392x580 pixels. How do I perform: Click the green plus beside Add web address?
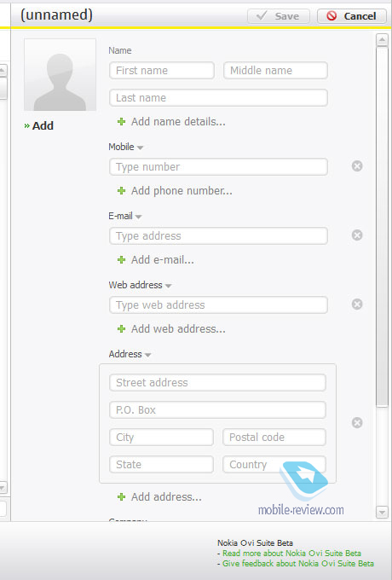point(121,329)
